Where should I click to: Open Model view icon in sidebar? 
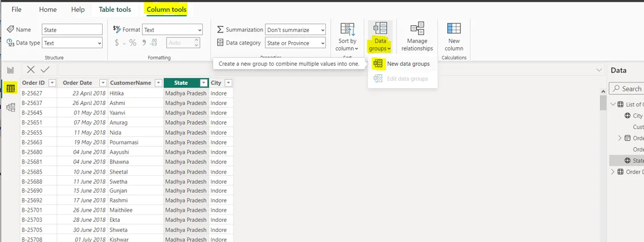tap(10, 107)
